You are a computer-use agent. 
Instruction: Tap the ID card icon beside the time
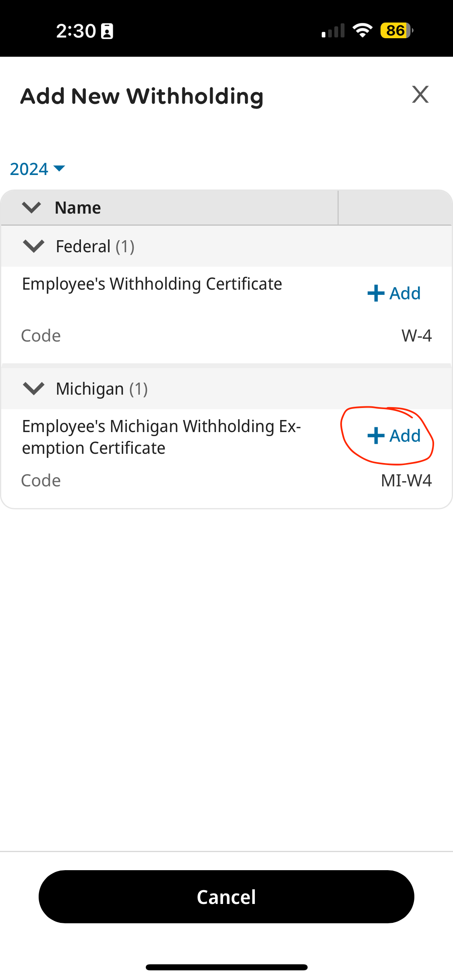(107, 31)
